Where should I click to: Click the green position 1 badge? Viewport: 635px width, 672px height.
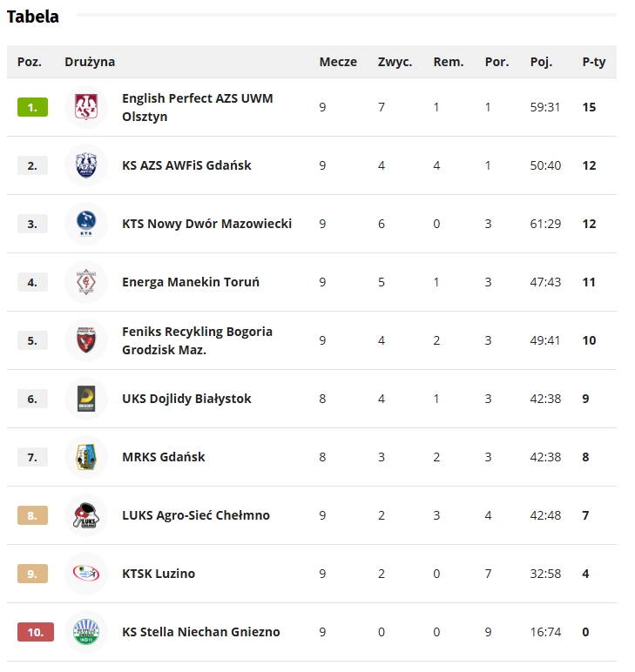(x=32, y=107)
